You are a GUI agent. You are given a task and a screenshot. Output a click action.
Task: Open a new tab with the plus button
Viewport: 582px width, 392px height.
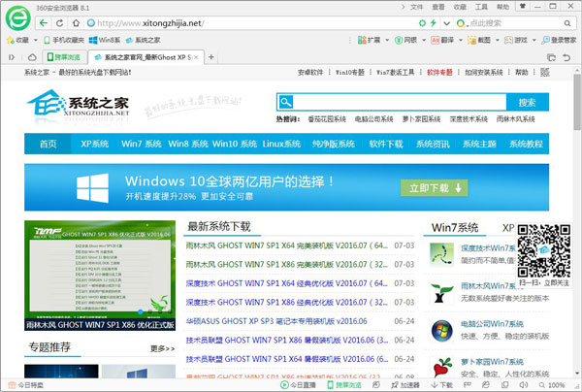(211, 57)
